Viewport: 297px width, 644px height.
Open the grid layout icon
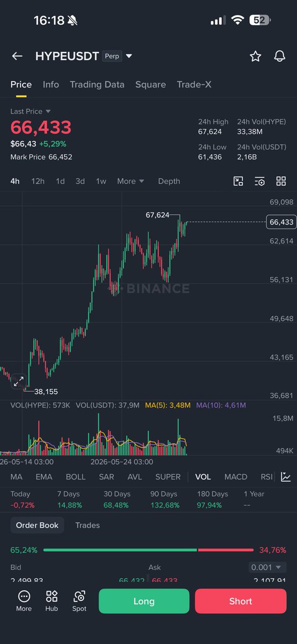tap(281, 181)
